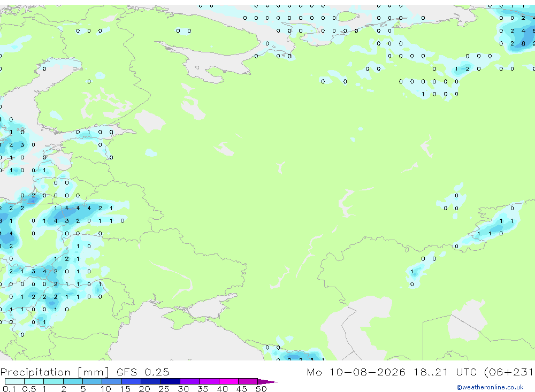Click the legend scale label '15'
535x392 pixels.
125,389
